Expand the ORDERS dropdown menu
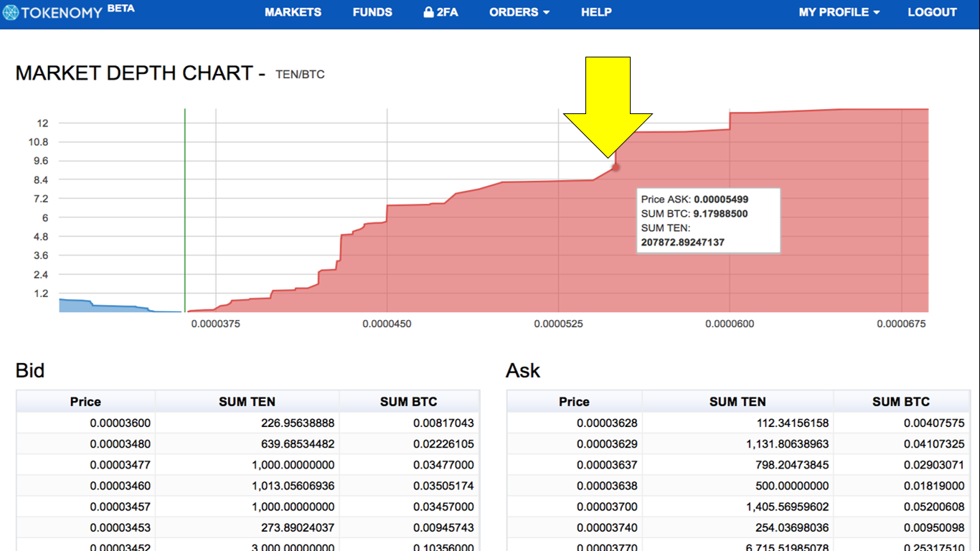980x551 pixels. (x=519, y=12)
